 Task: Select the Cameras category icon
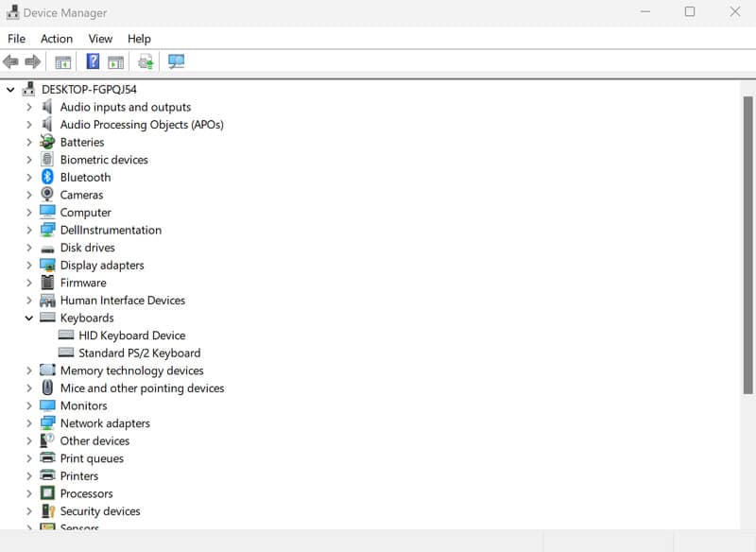point(47,195)
